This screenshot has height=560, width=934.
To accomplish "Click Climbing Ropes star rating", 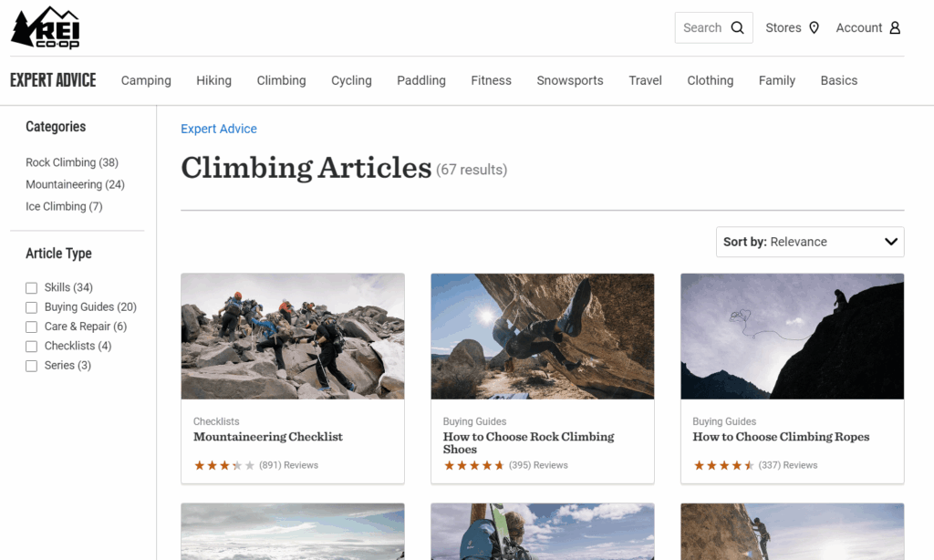I will tap(724, 465).
